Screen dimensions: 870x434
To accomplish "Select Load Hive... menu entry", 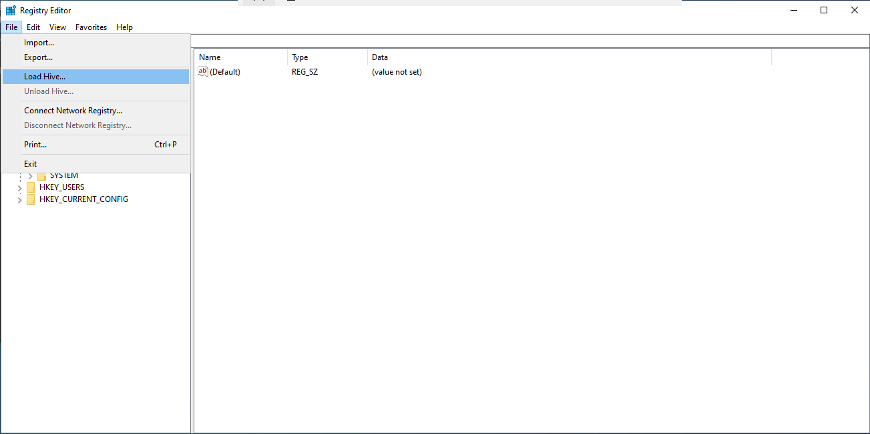I will coord(95,77).
